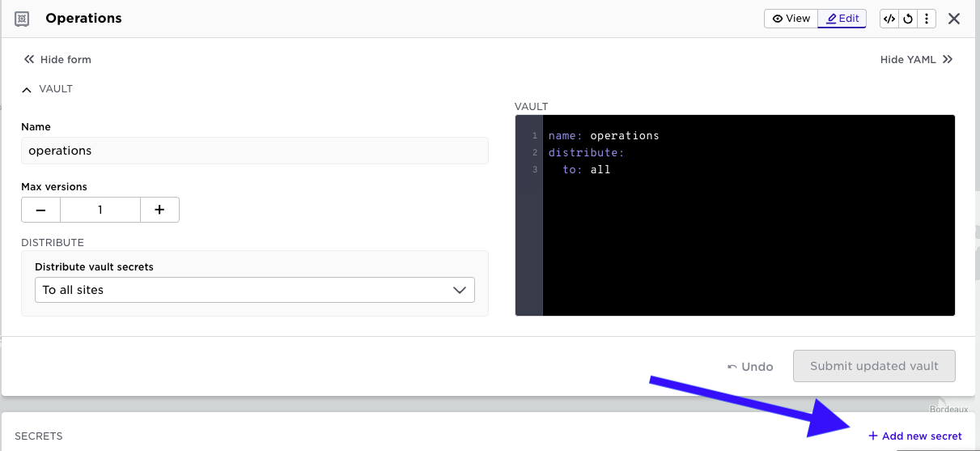Click line 3 'to: all' in YAML
Viewport: 980px width, 451px height.
point(587,170)
